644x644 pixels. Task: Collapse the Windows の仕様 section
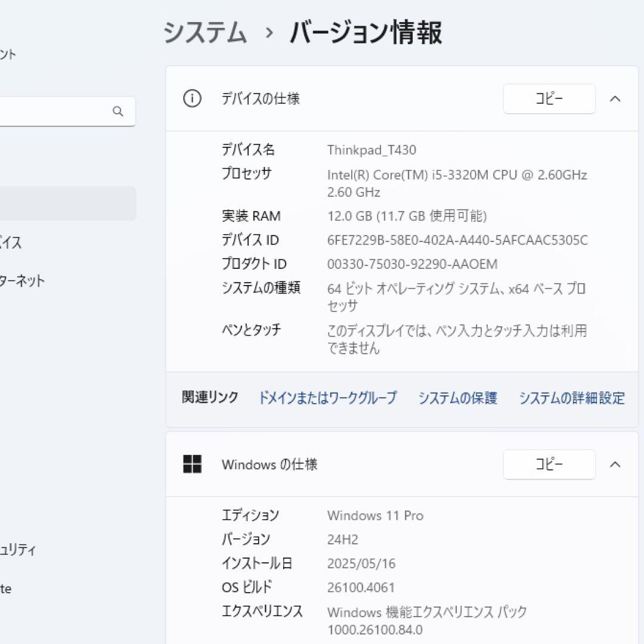[x=615, y=465]
